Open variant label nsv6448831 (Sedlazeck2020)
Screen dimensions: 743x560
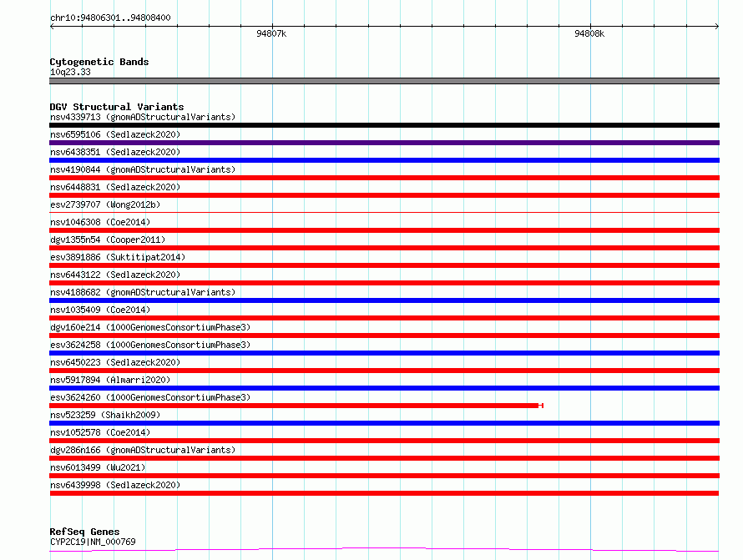pyautogui.click(x=115, y=187)
